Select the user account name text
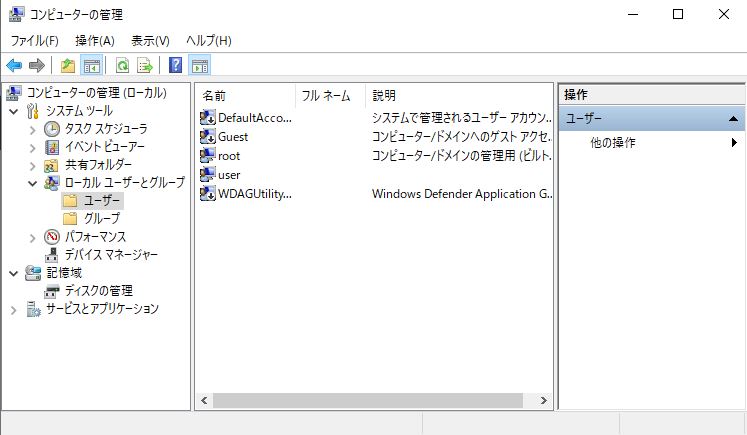The width and height of the screenshot is (747, 435). (229, 175)
